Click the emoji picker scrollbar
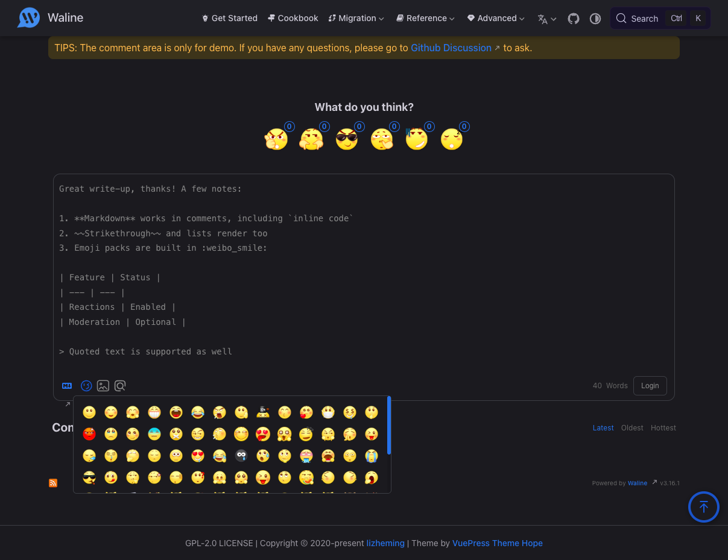728x560 pixels. [x=389, y=426]
